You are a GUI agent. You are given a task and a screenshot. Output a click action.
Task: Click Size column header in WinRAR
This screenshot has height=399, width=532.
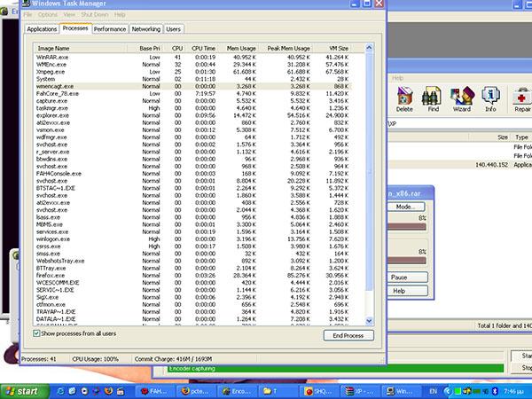click(x=489, y=137)
